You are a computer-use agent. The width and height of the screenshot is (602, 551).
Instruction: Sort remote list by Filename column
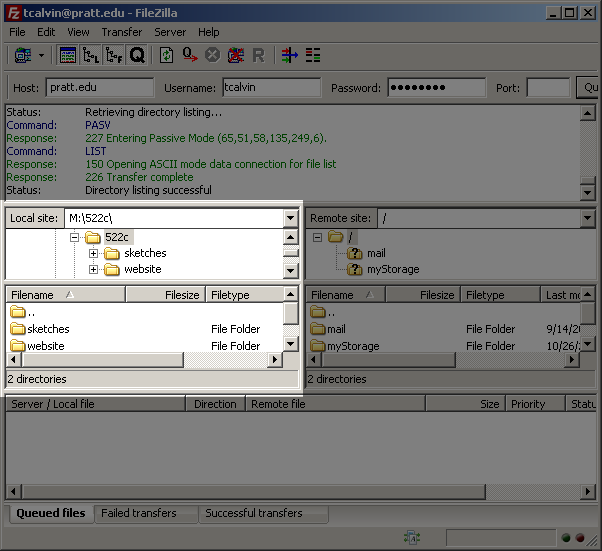click(x=346, y=295)
